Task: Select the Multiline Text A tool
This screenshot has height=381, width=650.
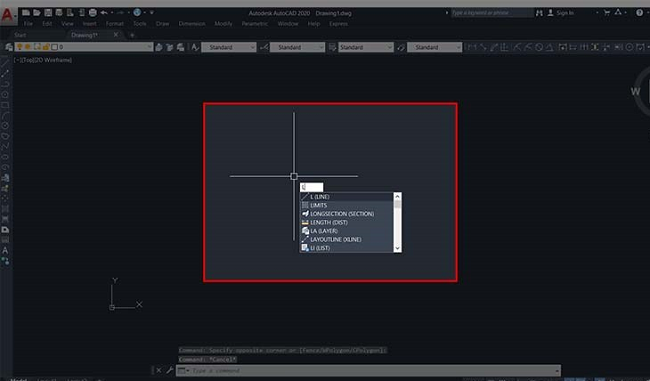Action: pyautogui.click(x=5, y=250)
